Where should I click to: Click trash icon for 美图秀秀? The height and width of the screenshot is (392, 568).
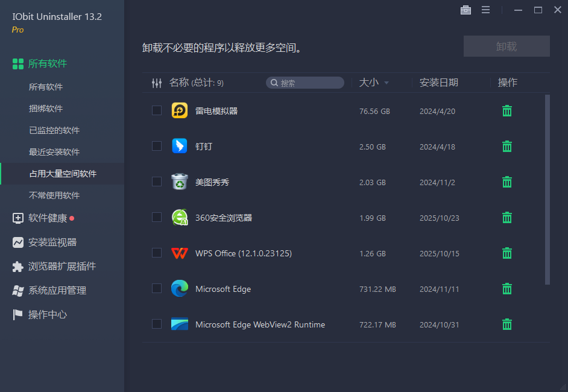tap(506, 182)
